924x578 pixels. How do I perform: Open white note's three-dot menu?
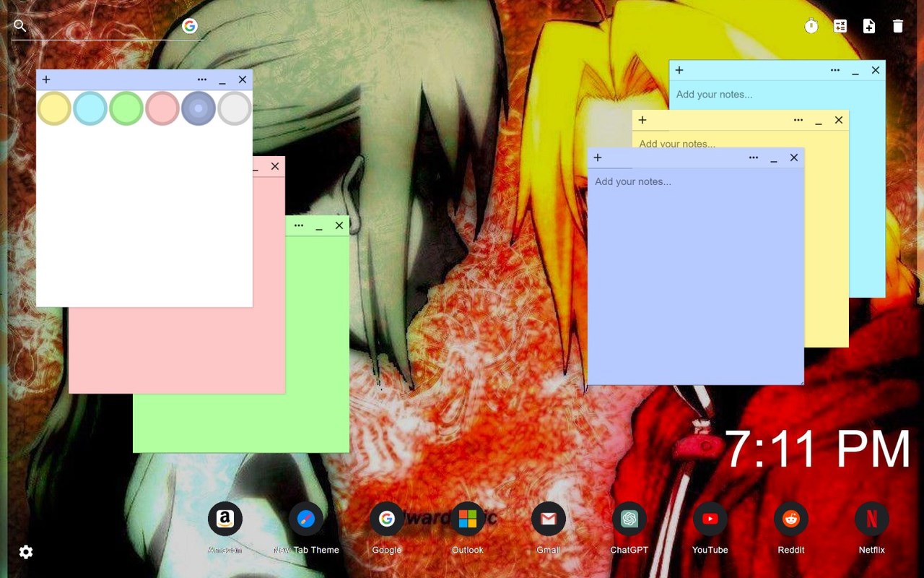tap(202, 79)
